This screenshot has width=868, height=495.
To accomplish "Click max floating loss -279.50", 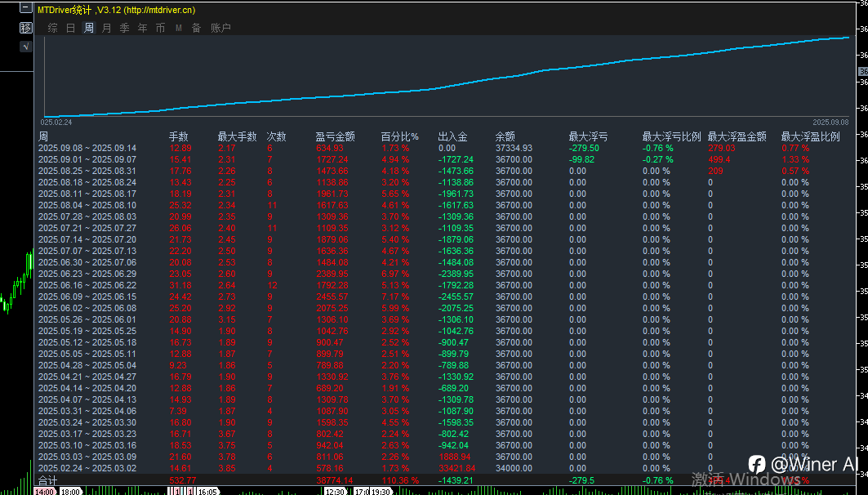I will point(584,148).
